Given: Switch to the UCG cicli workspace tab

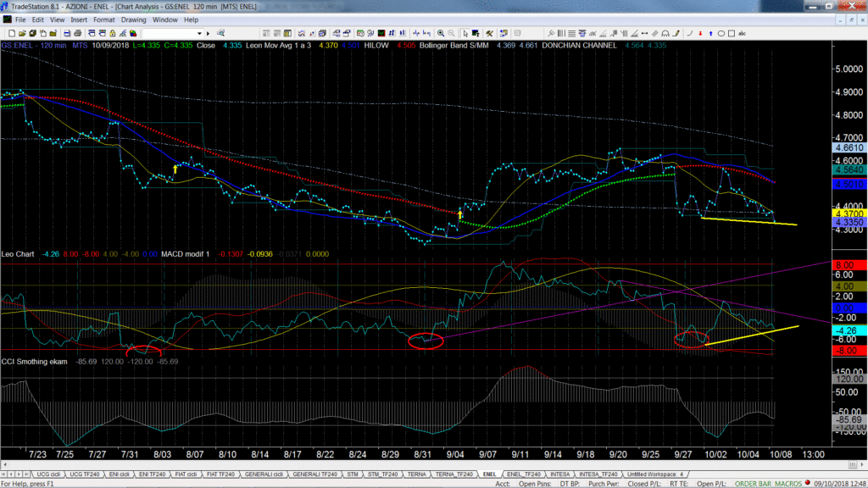Looking at the screenshot, I should [x=48, y=474].
